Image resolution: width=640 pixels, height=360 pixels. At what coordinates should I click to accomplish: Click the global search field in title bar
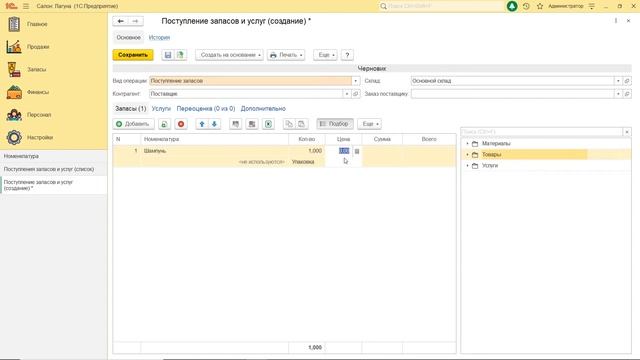coord(441,6)
